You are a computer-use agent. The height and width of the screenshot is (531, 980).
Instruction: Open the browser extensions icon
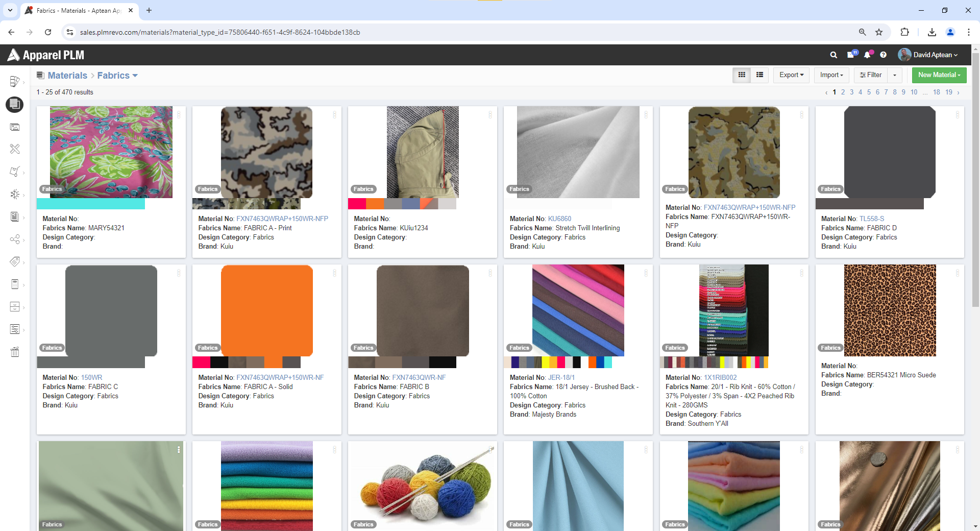point(904,32)
